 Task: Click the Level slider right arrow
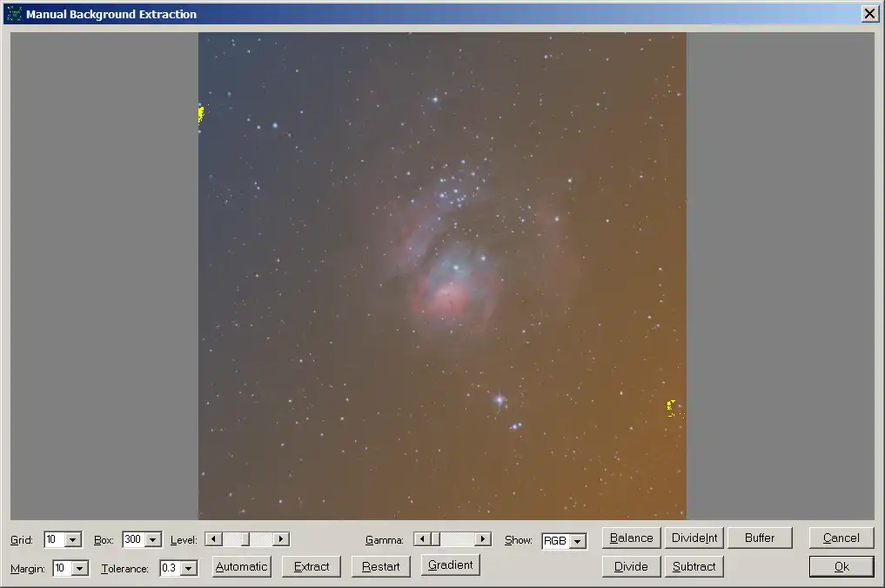(x=281, y=539)
